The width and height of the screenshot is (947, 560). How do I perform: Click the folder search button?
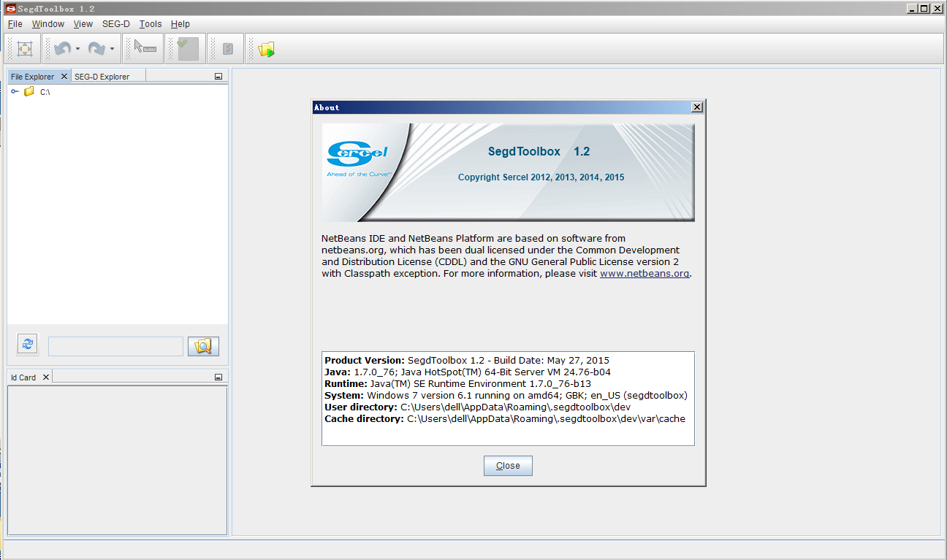[203, 346]
